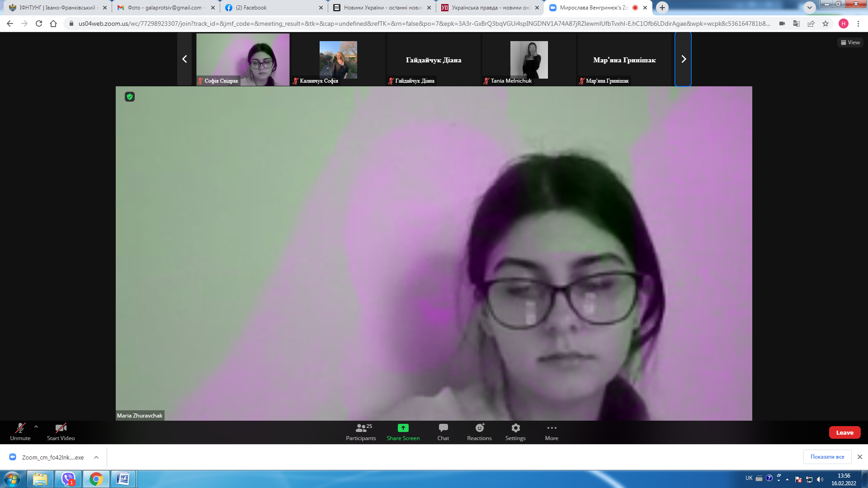Toggle the system volume speaker icon

pos(820,479)
